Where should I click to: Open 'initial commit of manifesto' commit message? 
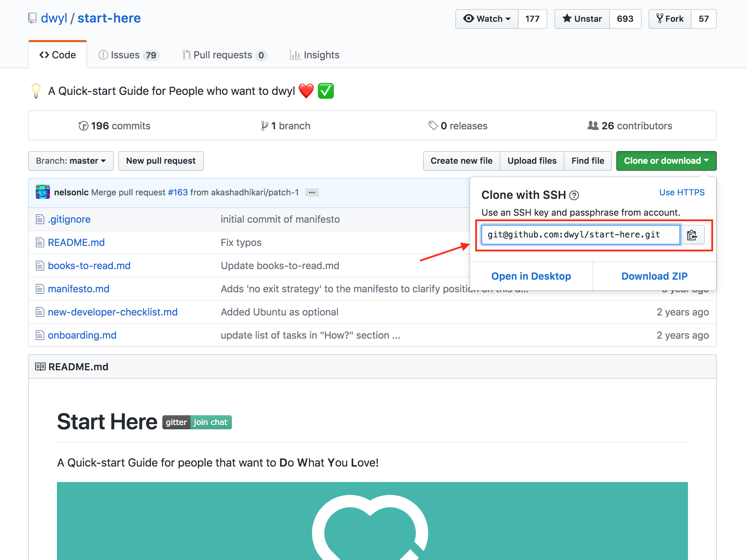280,219
